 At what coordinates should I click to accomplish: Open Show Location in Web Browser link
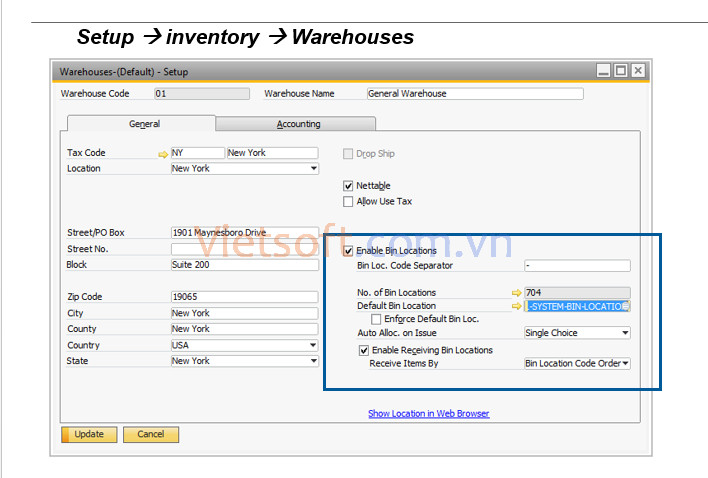point(428,413)
